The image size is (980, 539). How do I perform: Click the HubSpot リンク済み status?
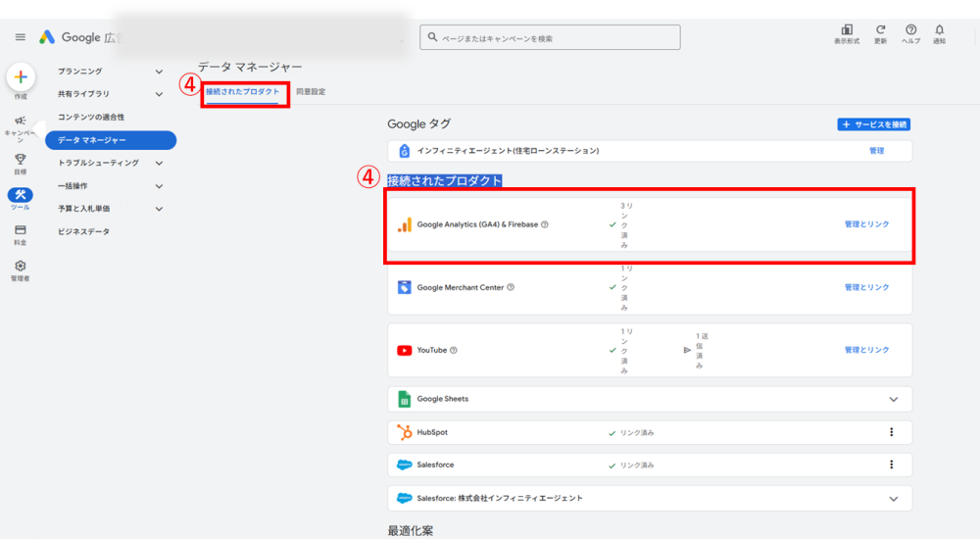pyautogui.click(x=631, y=433)
